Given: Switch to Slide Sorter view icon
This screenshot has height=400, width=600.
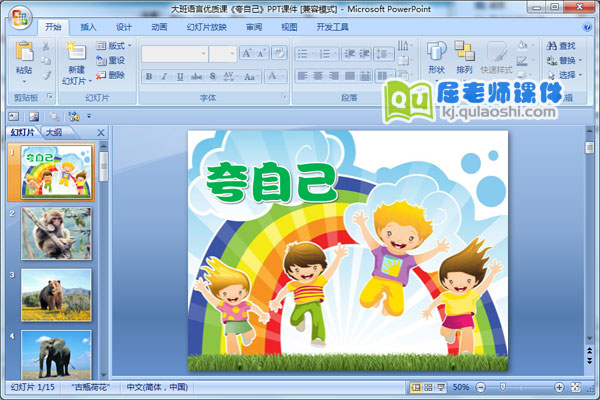Looking at the screenshot, I should [428, 387].
